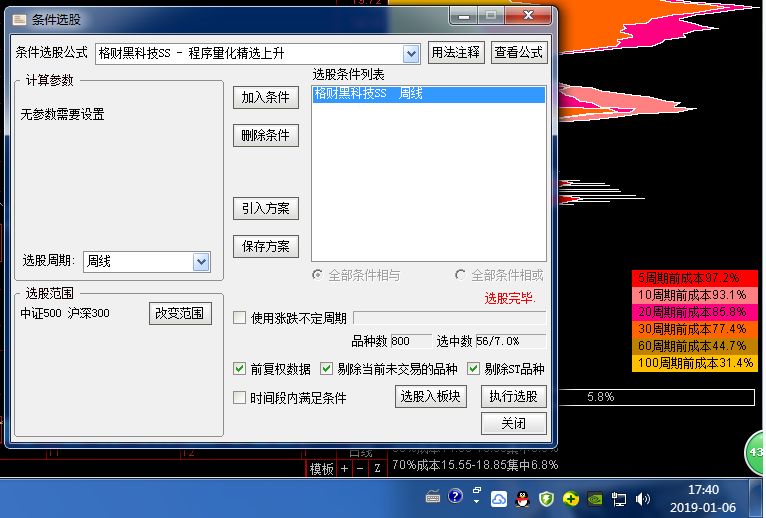
Task: Click 查看公式 button
Action: point(518,52)
